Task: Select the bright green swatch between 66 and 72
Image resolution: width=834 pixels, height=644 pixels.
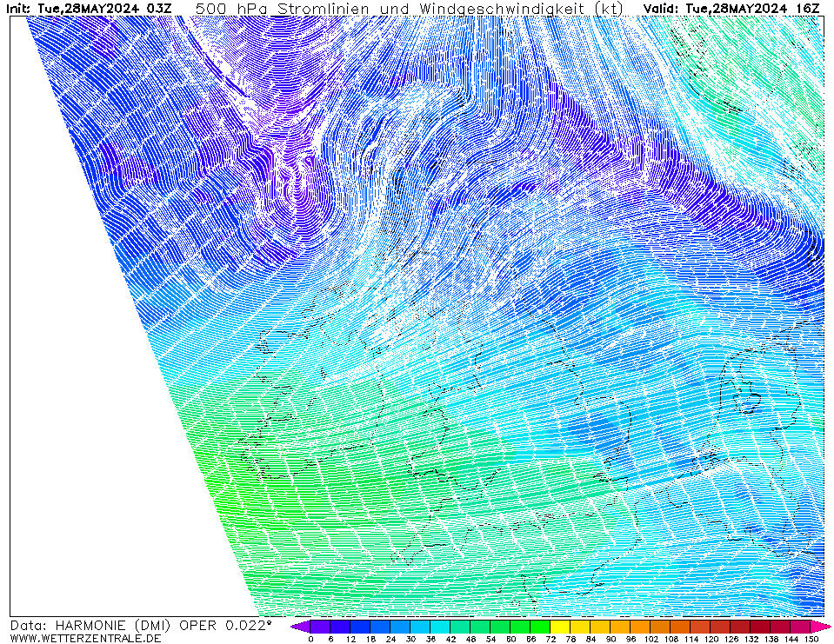Action: pos(540,627)
